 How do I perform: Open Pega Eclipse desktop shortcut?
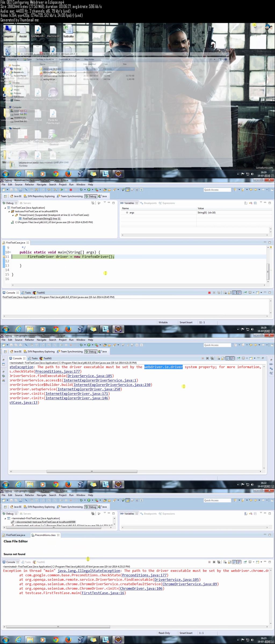53,94
